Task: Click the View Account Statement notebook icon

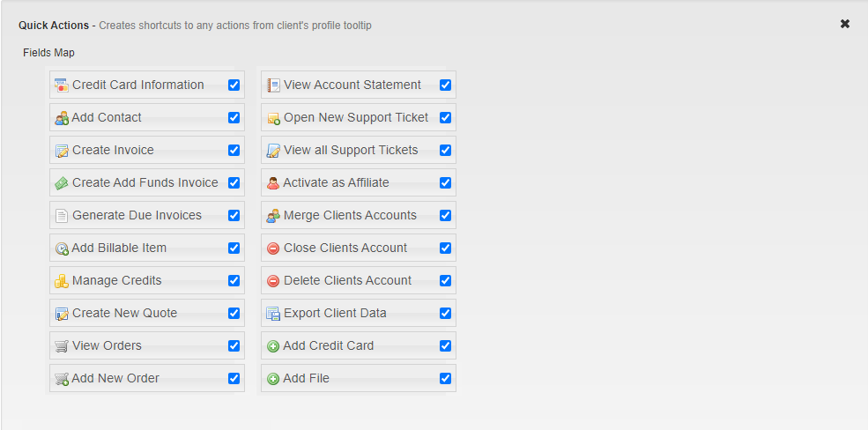Action: click(273, 85)
